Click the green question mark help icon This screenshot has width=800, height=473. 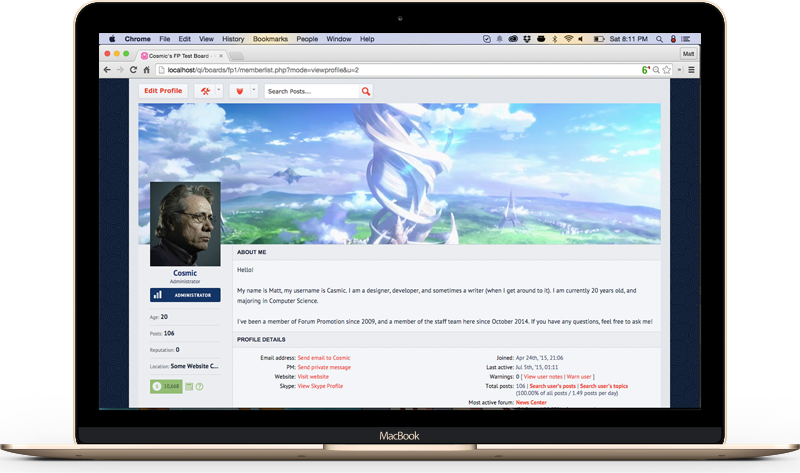[199, 387]
